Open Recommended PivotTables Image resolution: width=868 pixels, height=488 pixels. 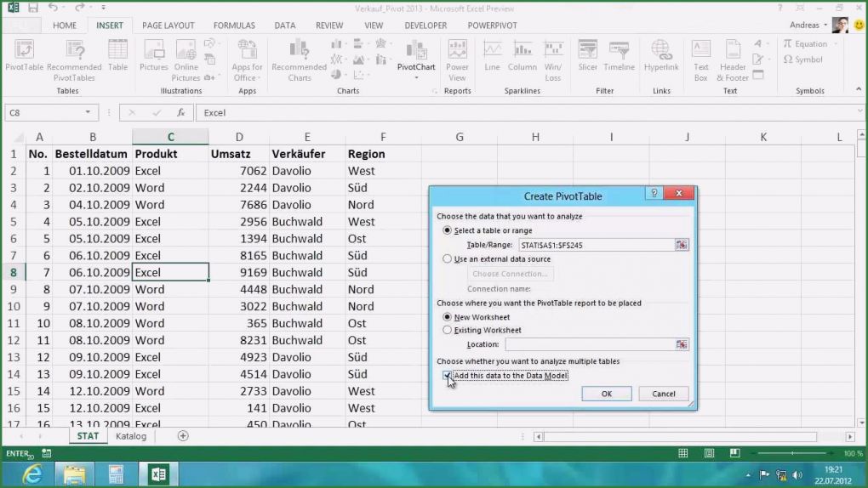[x=74, y=60]
